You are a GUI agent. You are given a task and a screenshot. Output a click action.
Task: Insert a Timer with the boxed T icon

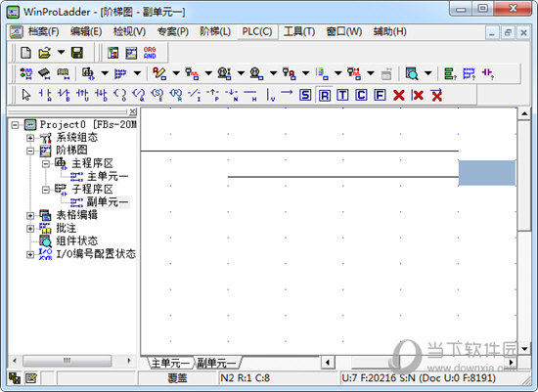tap(342, 95)
